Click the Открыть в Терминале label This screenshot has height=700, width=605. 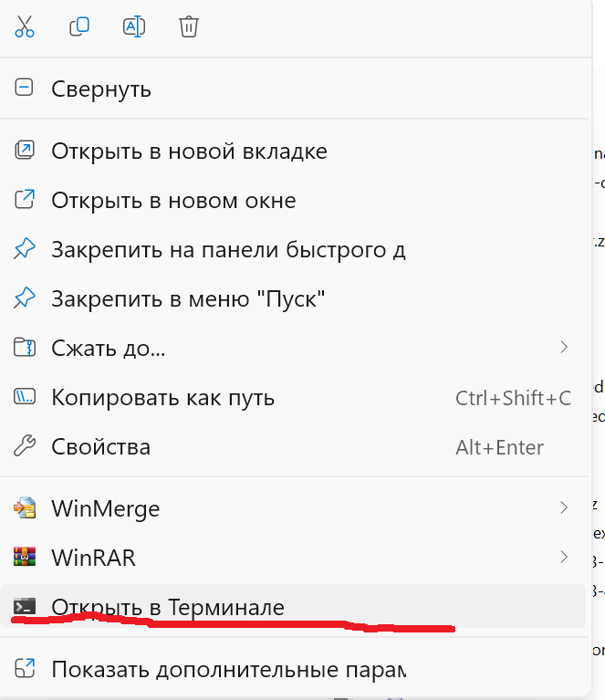(168, 607)
